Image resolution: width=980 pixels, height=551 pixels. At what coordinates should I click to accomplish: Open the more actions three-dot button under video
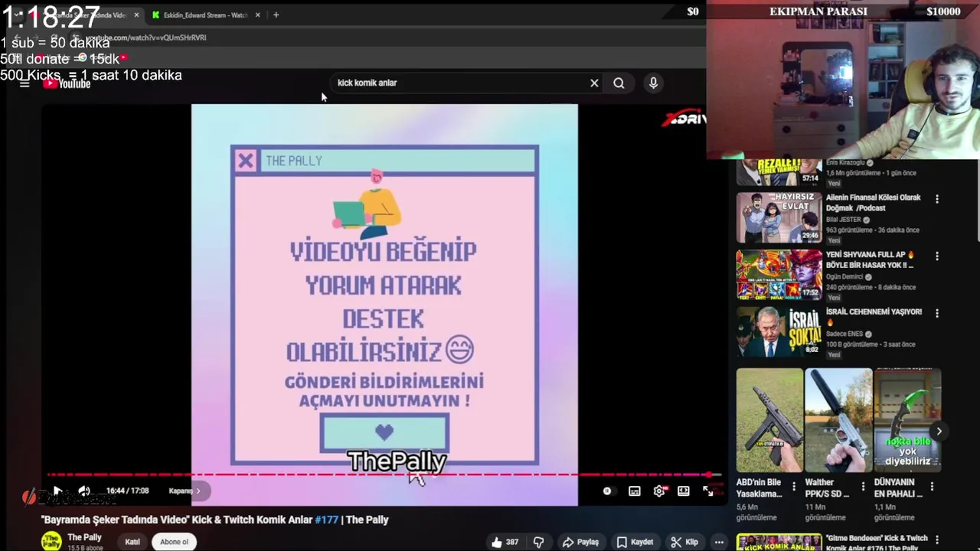719,542
